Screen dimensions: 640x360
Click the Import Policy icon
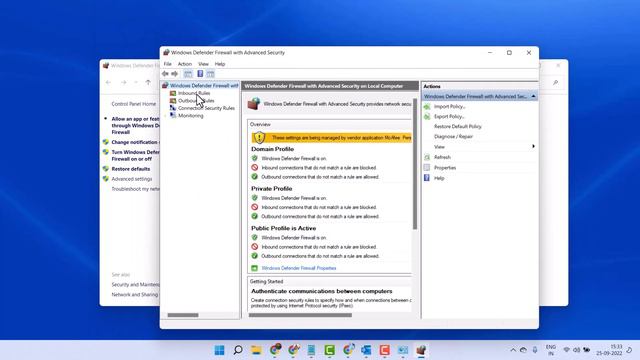[427, 107]
